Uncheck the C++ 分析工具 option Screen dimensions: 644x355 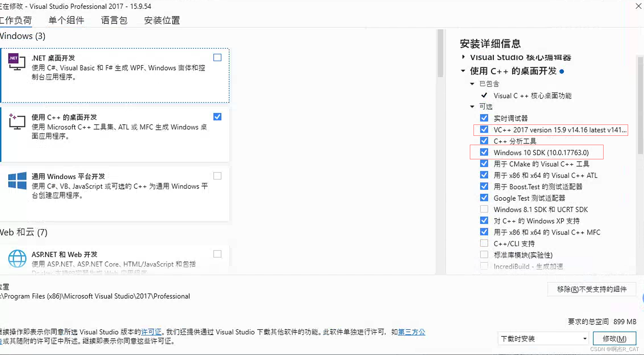pos(484,141)
